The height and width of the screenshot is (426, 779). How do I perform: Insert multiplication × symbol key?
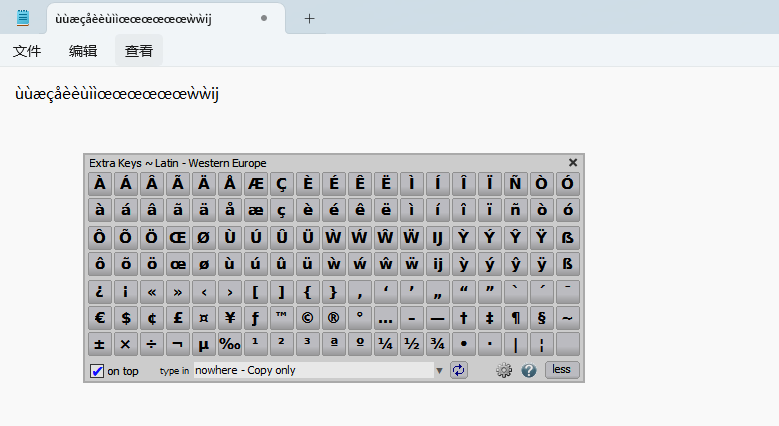[x=126, y=344]
